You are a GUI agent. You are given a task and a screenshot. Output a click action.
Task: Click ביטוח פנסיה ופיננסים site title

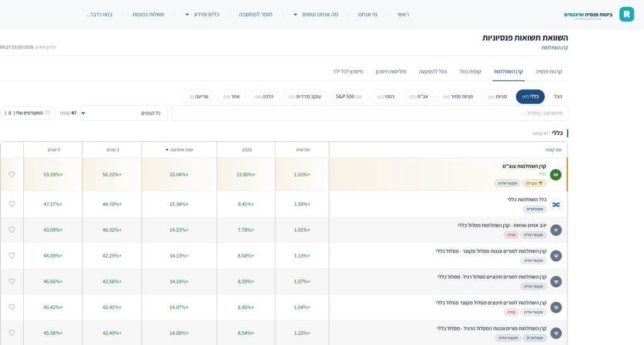[x=588, y=14]
